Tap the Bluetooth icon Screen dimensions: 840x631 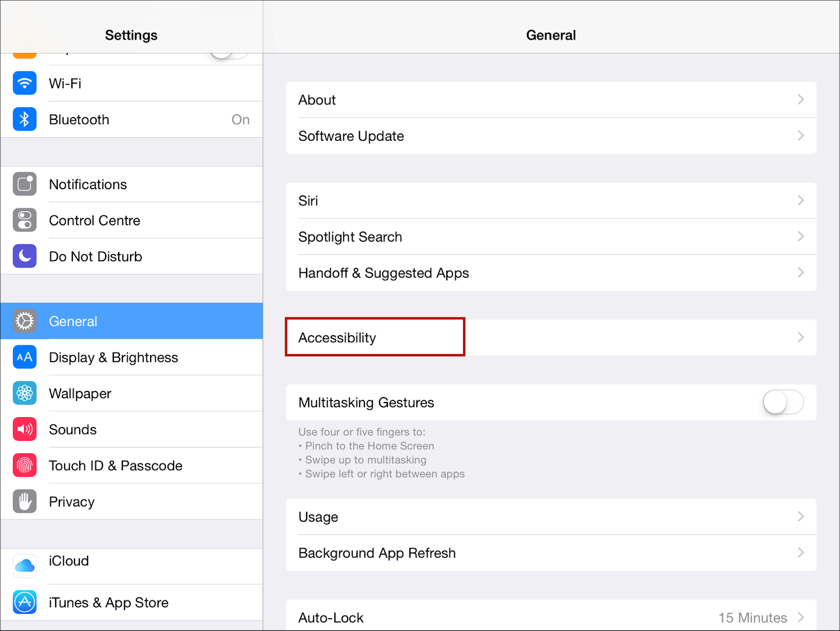click(x=25, y=119)
